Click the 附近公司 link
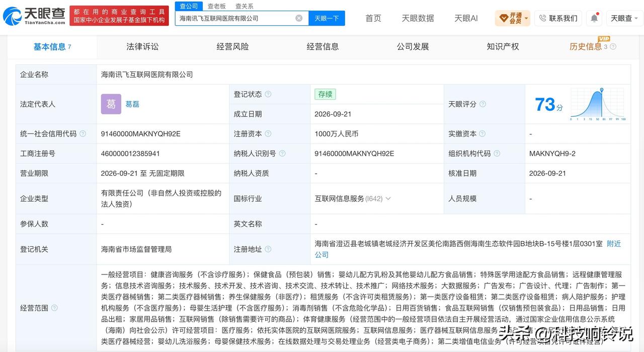The height and width of the screenshot is (352, 644). pos(468,249)
